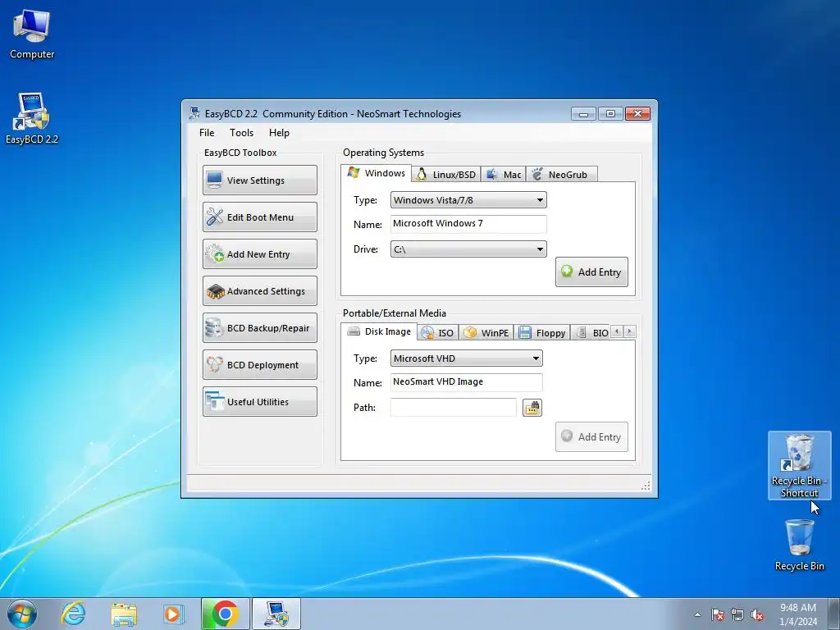Screen dimensions: 840x630
Task: Select the Recycle Bin - Shortcut icon
Action: (x=799, y=466)
